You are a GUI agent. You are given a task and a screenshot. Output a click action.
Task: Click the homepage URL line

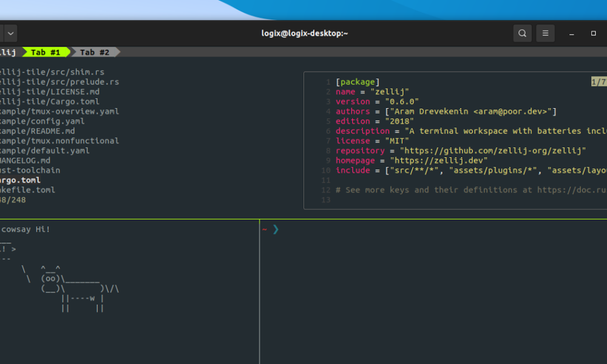click(x=412, y=161)
